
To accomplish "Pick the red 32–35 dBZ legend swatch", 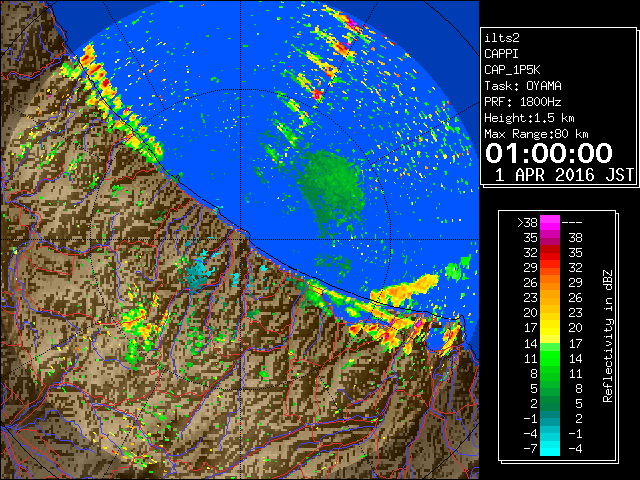I will click(550, 253).
